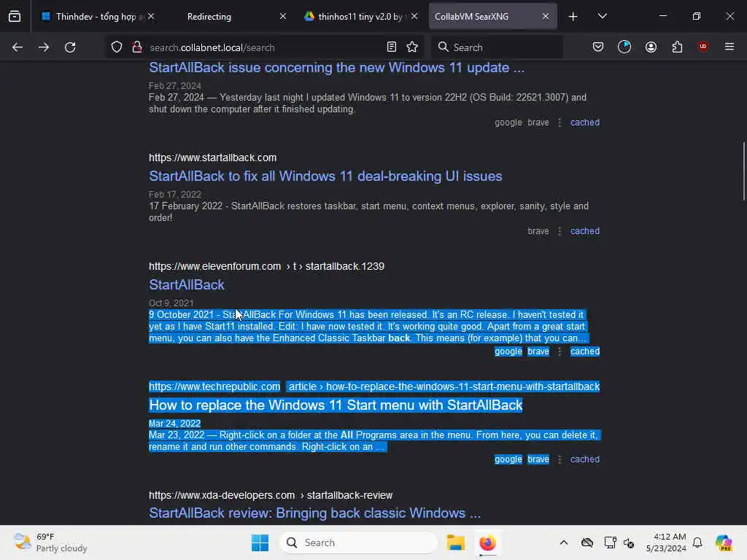This screenshot has width=747, height=560.
Task: Open cached link for Feb 27, 2024 result
Action: point(584,122)
